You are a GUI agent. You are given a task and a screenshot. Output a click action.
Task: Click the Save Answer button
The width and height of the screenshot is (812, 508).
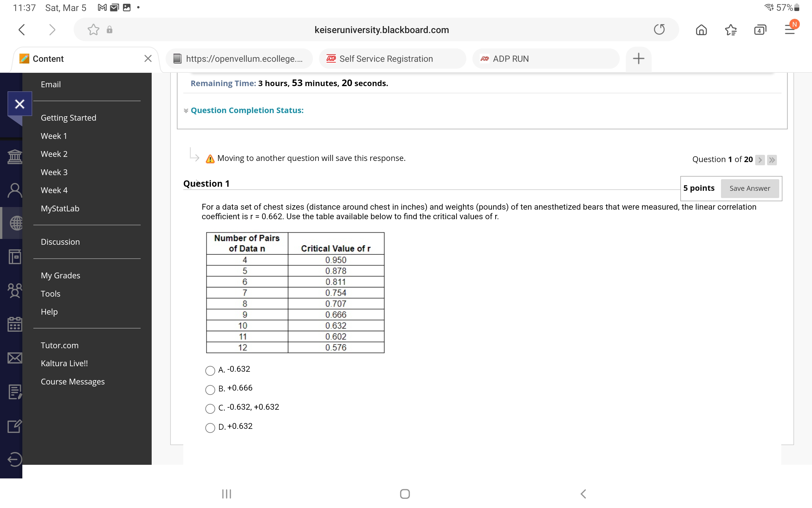750,188
